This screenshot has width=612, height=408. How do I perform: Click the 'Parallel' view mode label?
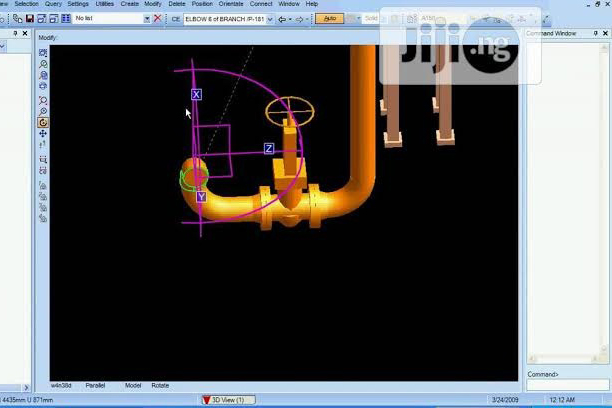click(x=95, y=385)
